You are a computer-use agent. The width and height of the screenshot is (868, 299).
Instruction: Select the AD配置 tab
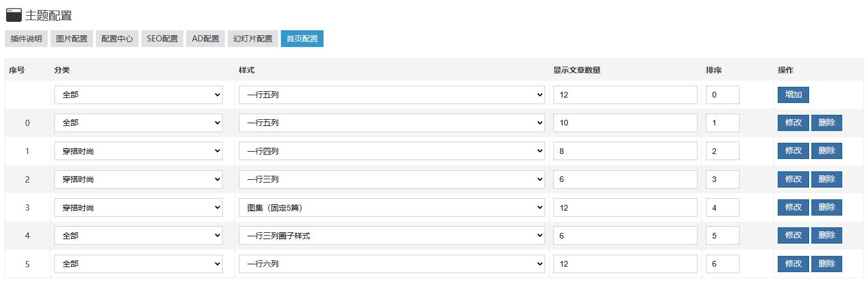click(206, 39)
